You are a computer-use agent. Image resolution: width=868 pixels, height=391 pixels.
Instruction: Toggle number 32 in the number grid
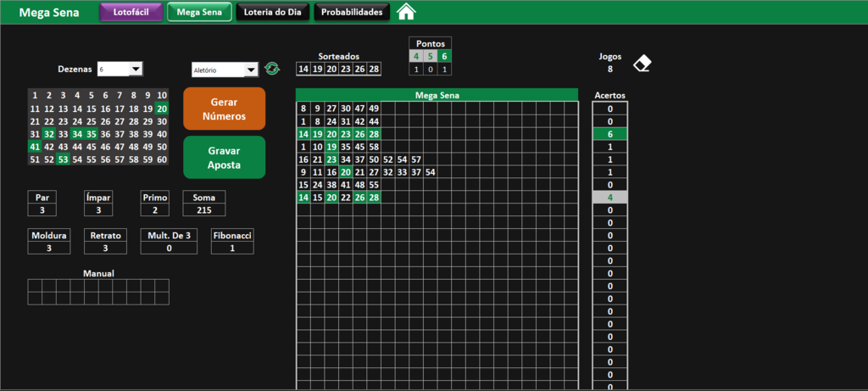pos(48,134)
